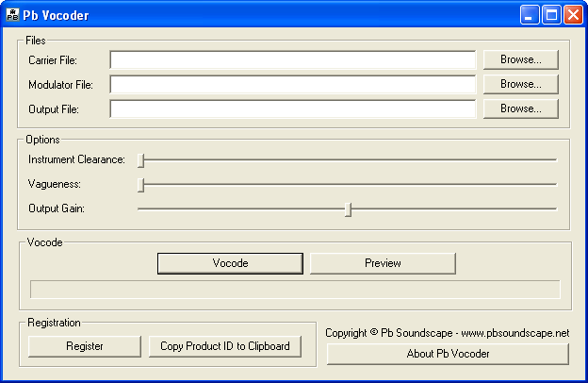Focus the Output File text field
Viewport: 588px width, 383px height.
(x=293, y=109)
